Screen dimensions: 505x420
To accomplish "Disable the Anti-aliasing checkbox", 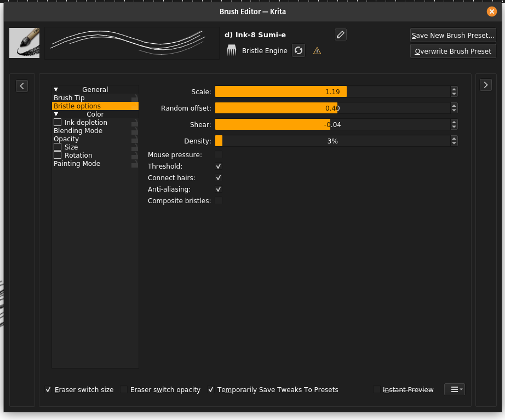I will click(x=219, y=189).
